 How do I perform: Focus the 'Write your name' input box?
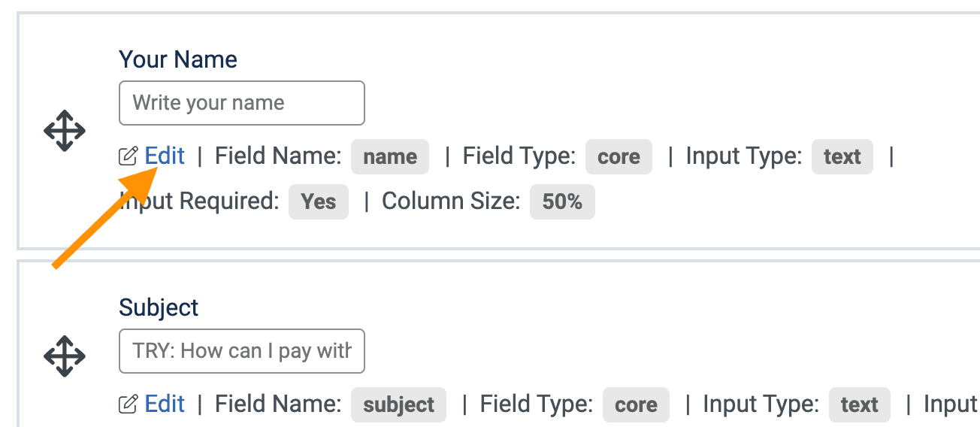[x=242, y=103]
